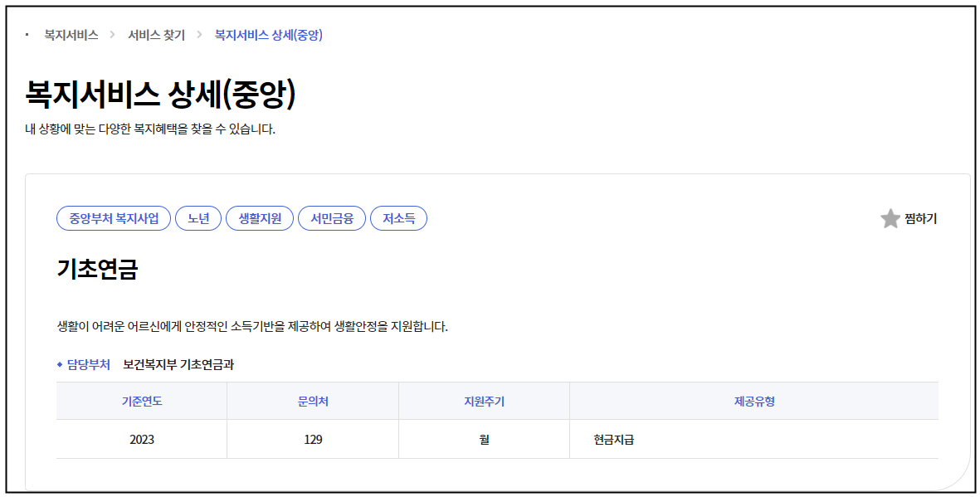Click the 찜하기 favorite label
Viewport: 980px width, 497px height.
(920, 219)
